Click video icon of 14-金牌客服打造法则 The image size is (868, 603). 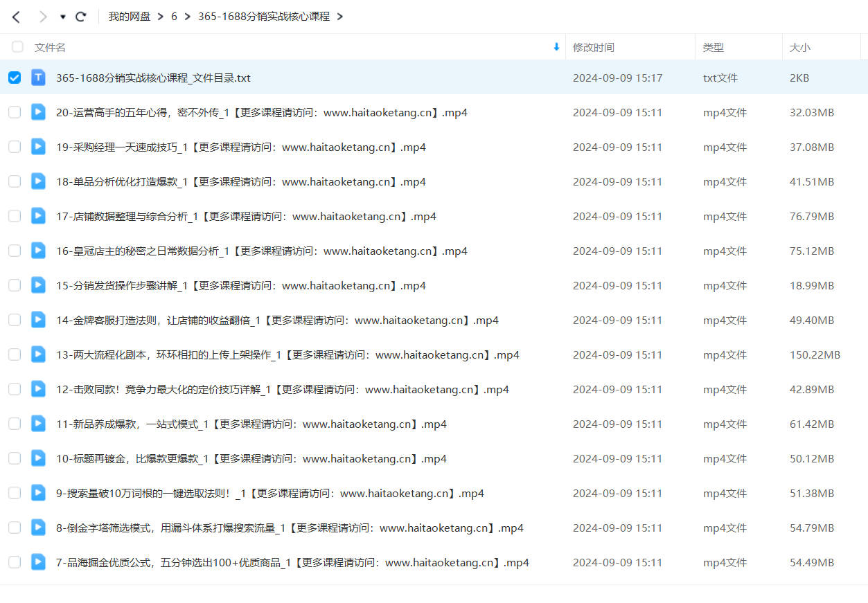point(38,320)
